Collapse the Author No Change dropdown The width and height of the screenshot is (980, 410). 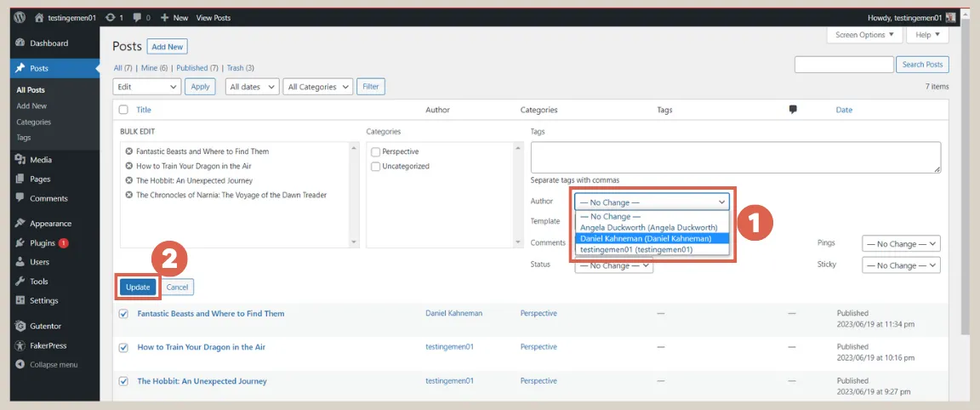(652, 202)
